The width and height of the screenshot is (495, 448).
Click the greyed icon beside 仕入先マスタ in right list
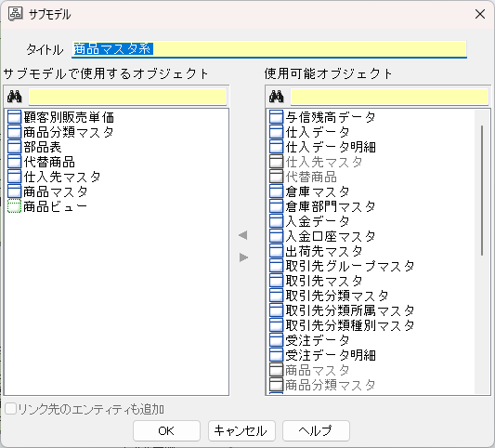point(276,162)
